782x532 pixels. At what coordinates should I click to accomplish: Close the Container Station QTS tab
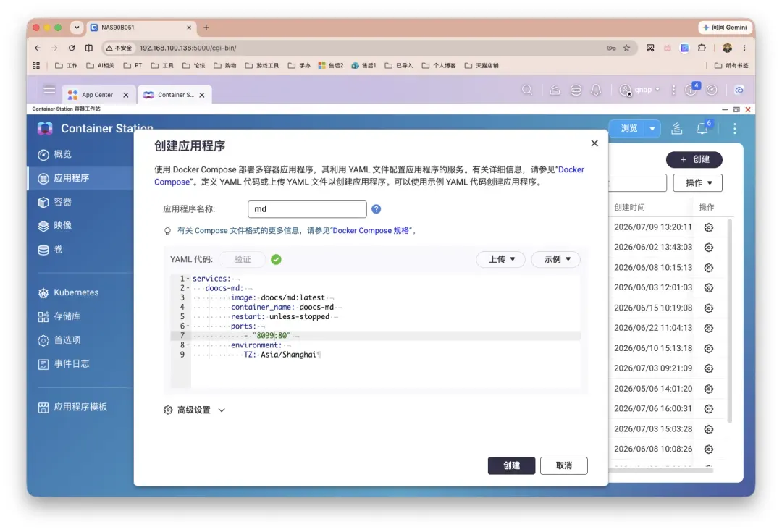coord(202,95)
